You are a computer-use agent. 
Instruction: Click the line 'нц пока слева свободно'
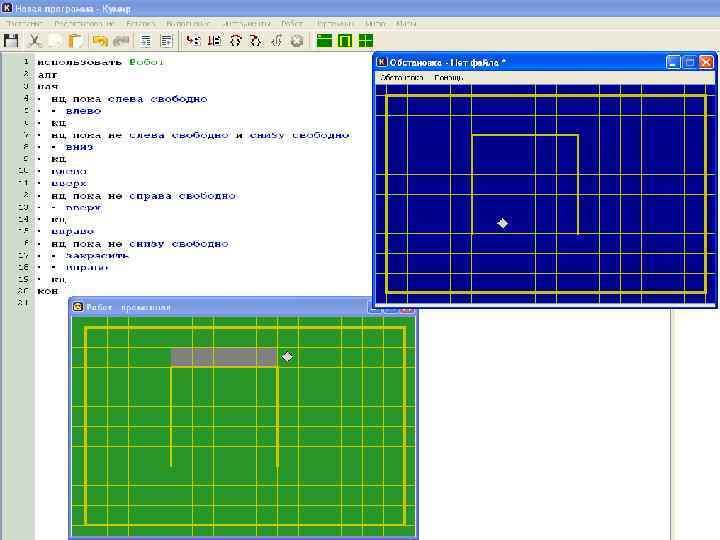click(x=129, y=99)
